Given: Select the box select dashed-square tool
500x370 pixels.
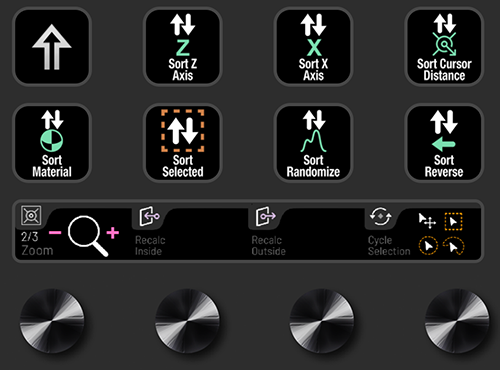Looking at the screenshot, I should point(453,221).
